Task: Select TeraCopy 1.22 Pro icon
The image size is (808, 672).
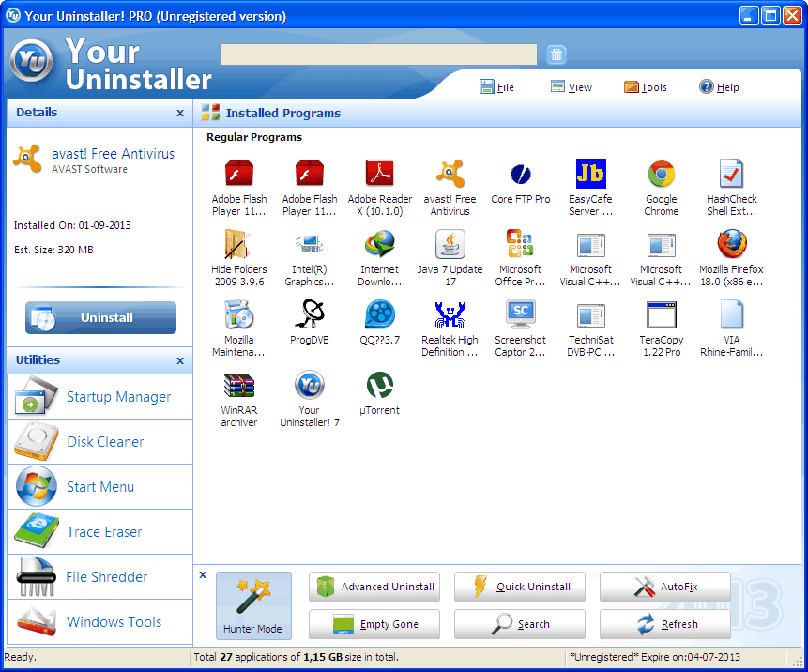Action: pos(662,314)
